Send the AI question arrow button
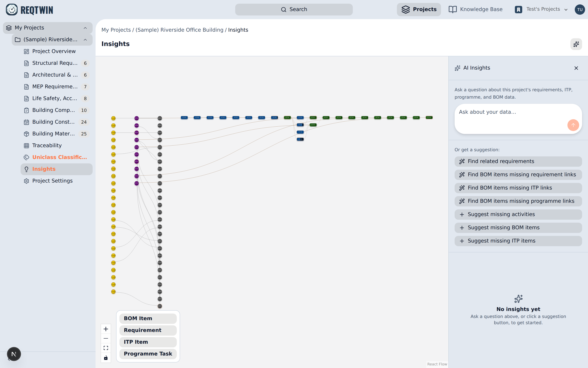The image size is (588, 368). coord(573,125)
